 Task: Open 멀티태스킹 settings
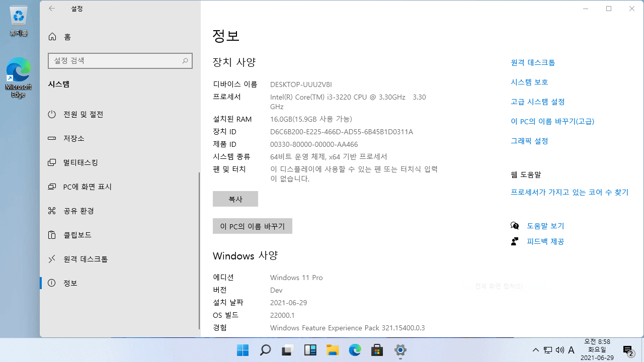pyautogui.click(x=120, y=162)
